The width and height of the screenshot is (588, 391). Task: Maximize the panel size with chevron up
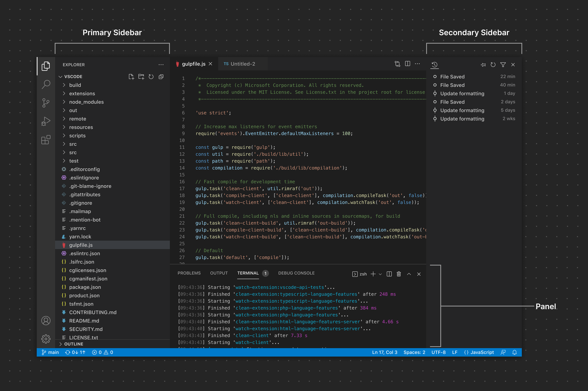point(409,274)
